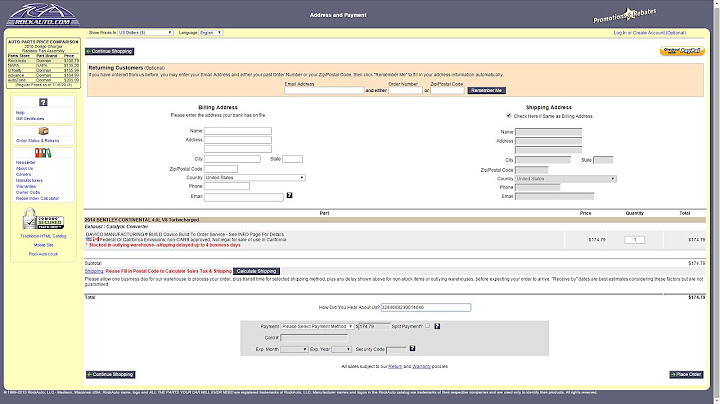The image size is (720, 404).
Task: Open the Return policy link
Action: point(395,366)
